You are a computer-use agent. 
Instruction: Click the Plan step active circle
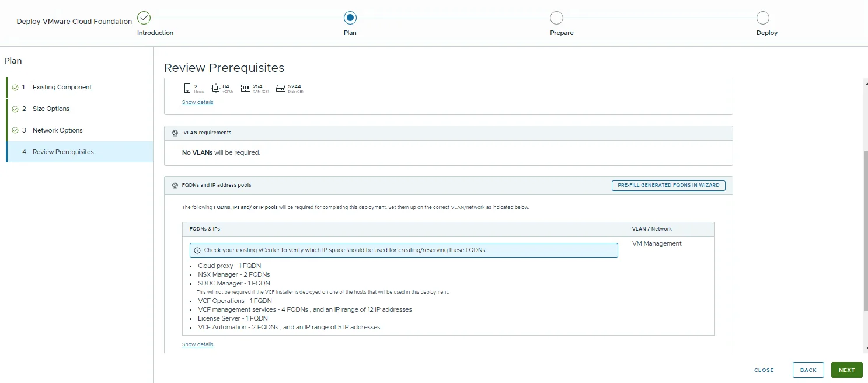pyautogui.click(x=350, y=18)
